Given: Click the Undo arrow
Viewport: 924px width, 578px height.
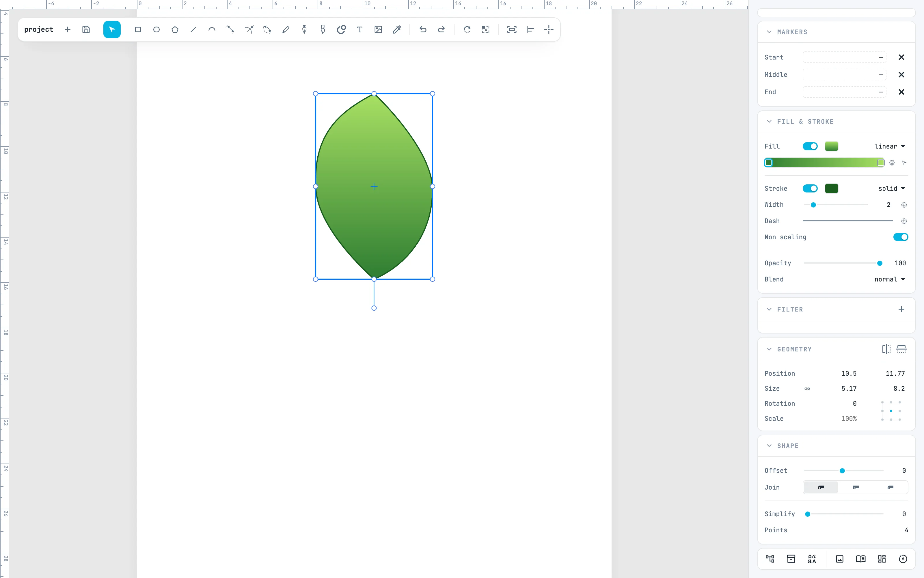Looking at the screenshot, I should pyautogui.click(x=423, y=29).
